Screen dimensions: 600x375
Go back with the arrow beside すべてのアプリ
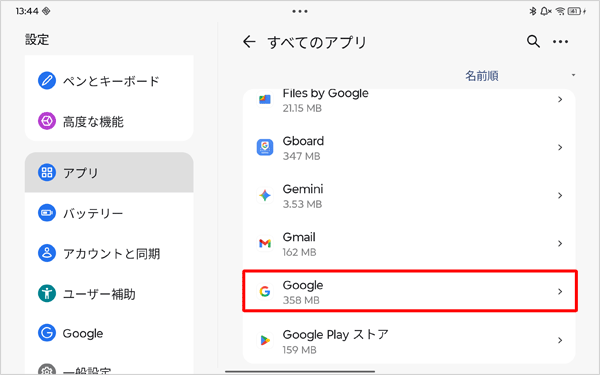click(249, 41)
